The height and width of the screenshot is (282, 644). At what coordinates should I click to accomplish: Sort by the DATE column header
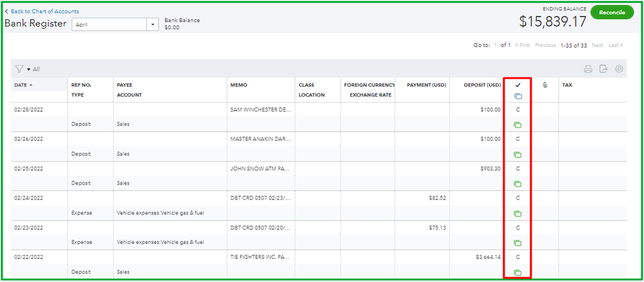(25, 85)
